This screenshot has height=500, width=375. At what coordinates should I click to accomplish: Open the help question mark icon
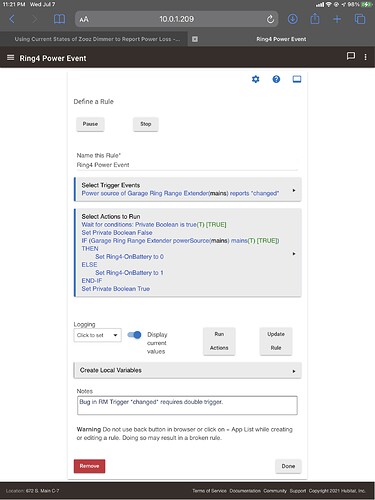276,79
